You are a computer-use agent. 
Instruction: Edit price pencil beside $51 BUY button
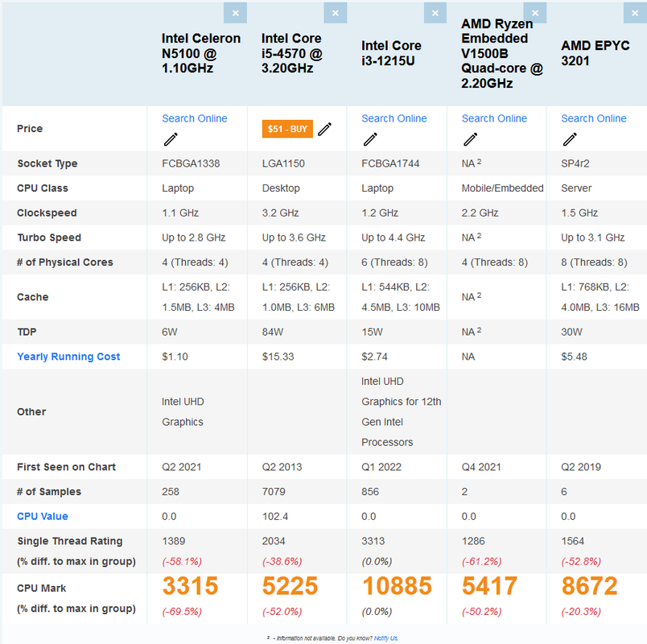pyautogui.click(x=324, y=129)
